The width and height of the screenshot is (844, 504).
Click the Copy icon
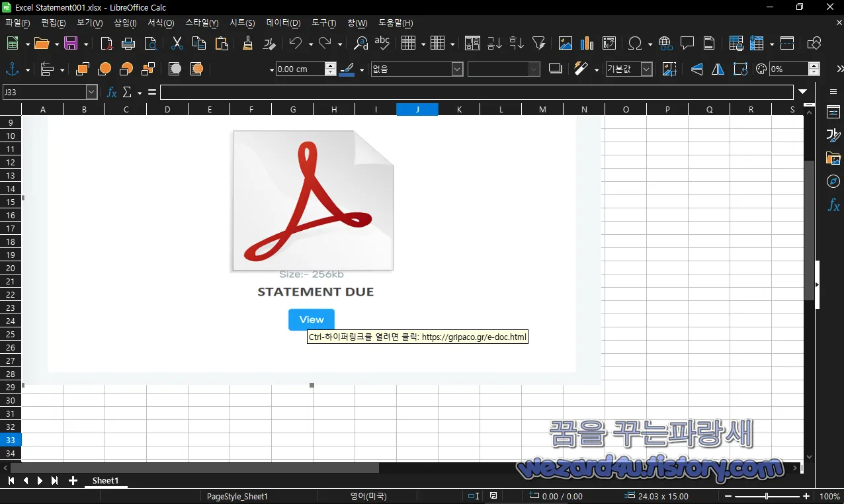pos(198,44)
